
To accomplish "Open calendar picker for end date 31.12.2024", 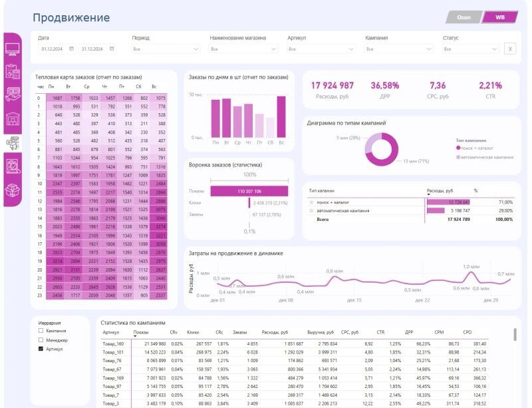I will point(111,49).
